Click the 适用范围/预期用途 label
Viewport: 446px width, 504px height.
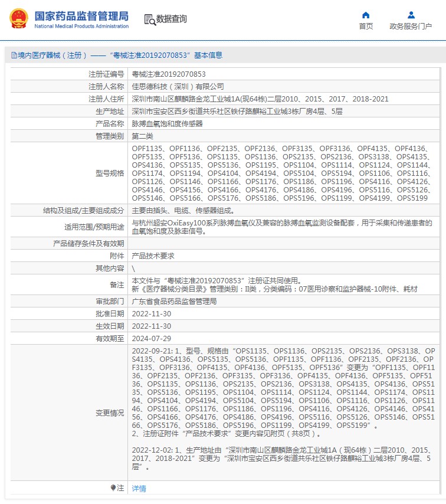tap(94, 227)
